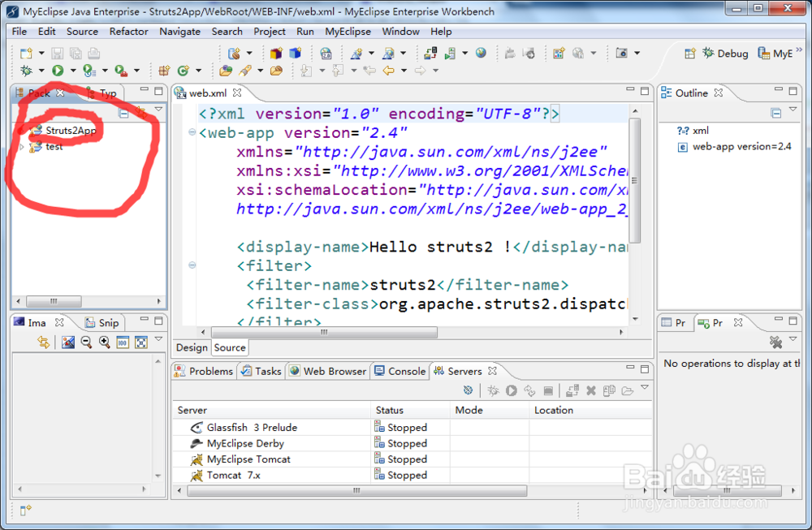This screenshot has height=530, width=812.
Task: Collapse the filter element fold marker
Action: pos(192,265)
